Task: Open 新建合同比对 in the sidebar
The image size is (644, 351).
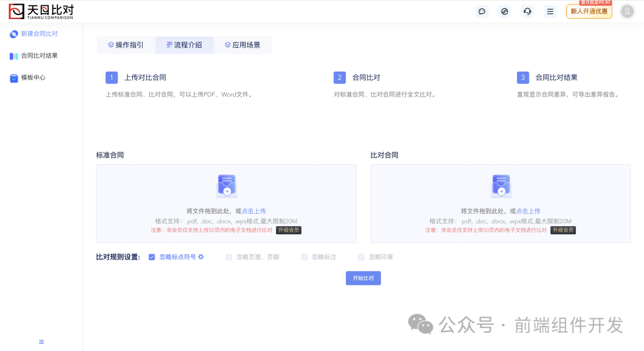Action: pos(39,33)
